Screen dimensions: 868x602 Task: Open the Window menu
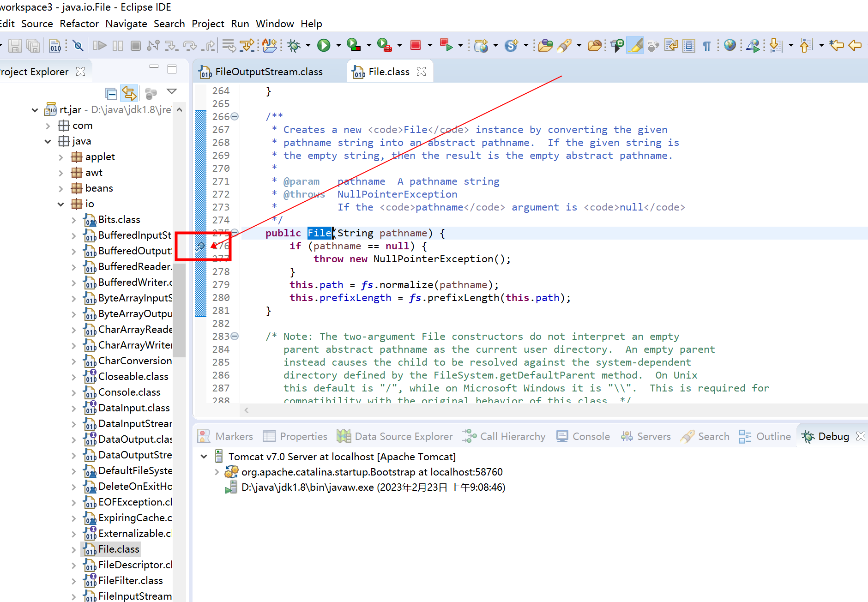[x=275, y=24]
